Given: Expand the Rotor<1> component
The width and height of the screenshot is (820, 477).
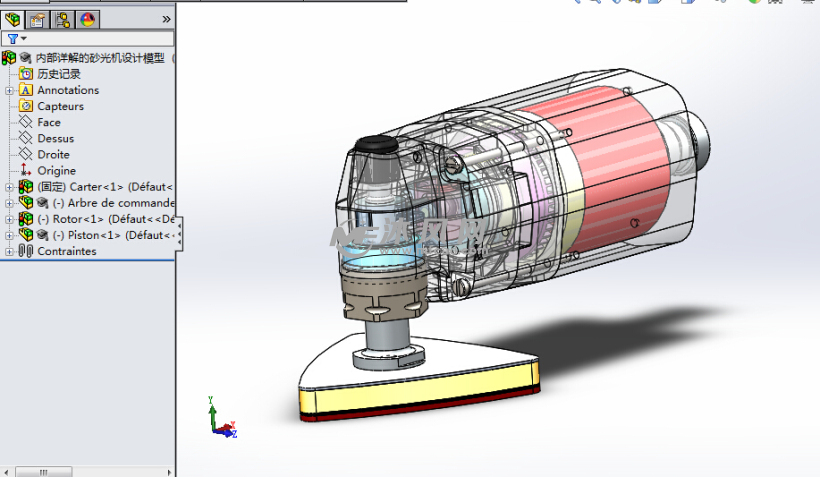Looking at the screenshot, I should tap(10, 219).
